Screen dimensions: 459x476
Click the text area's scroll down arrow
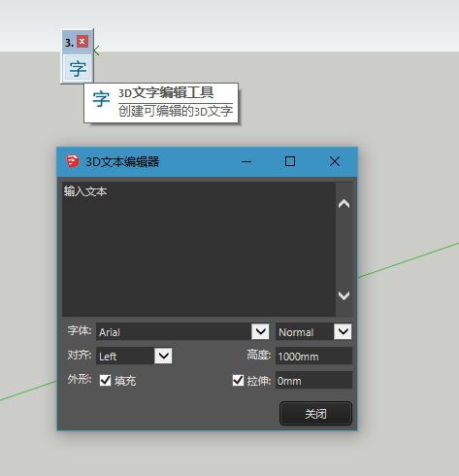tap(344, 295)
